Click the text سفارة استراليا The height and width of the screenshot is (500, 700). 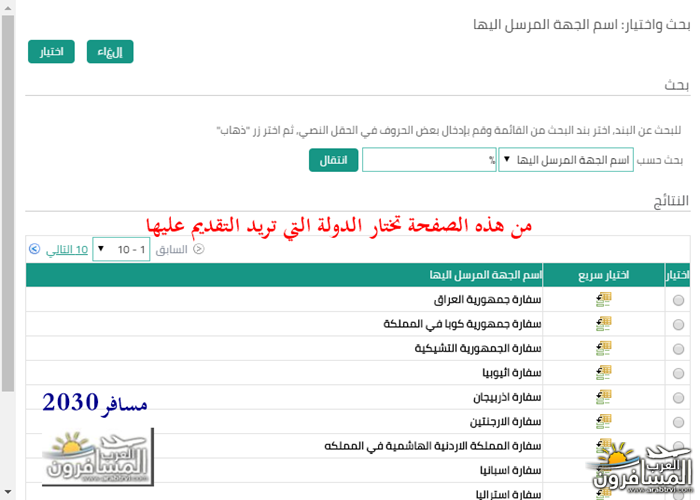coord(508,494)
